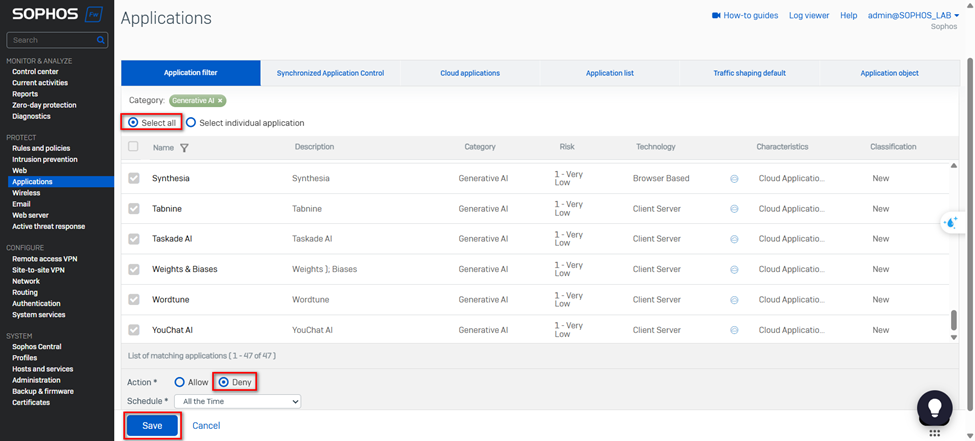Choose Select individual application option

(x=191, y=123)
